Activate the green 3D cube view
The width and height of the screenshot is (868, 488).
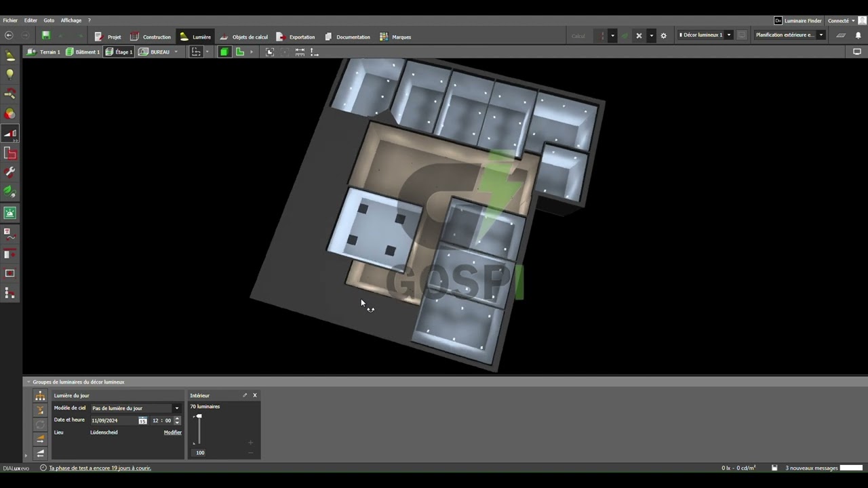(224, 52)
